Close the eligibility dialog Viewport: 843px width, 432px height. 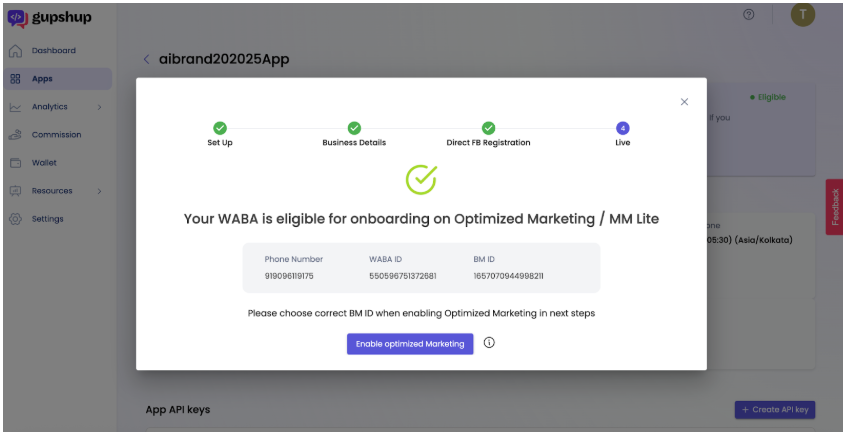point(684,102)
